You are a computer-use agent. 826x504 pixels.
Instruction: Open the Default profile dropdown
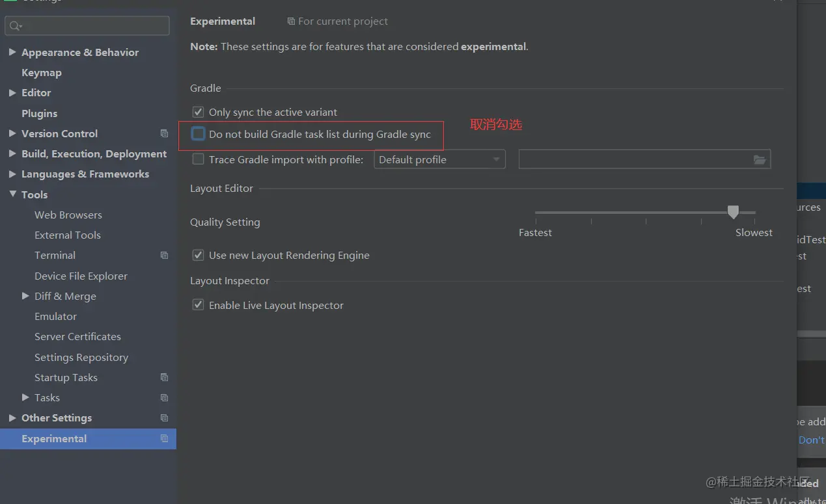439,159
